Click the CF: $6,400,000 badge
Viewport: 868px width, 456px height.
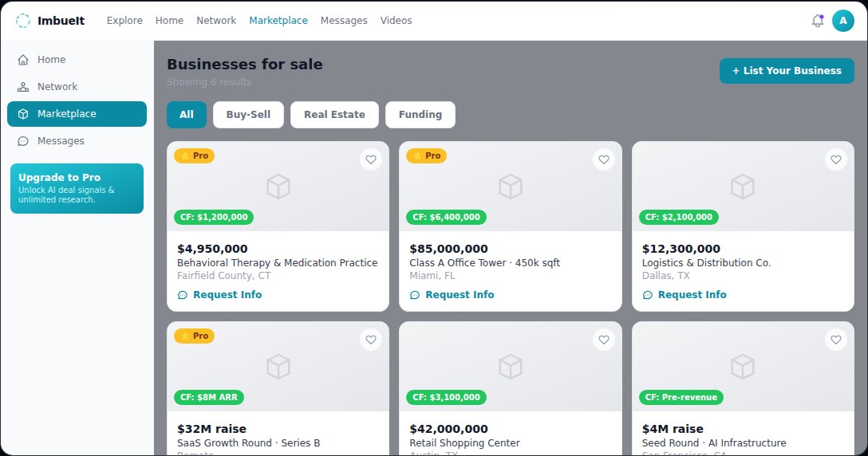pos(446,217)
